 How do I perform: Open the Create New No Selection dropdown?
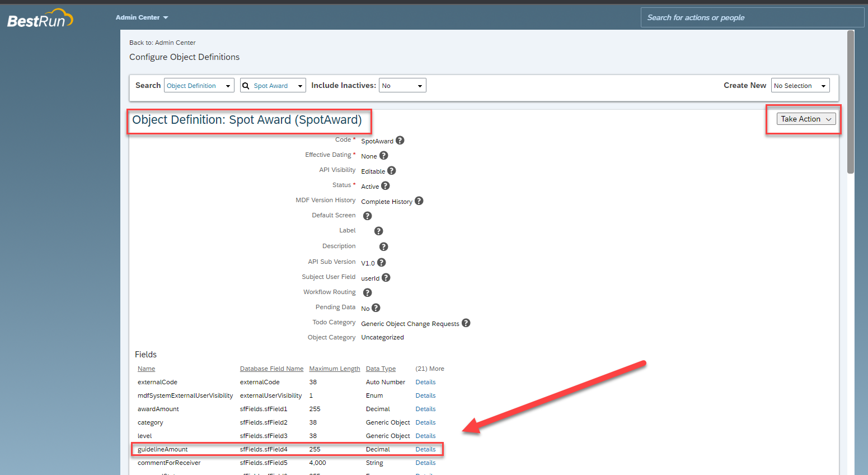pyautogui.click(x=800, y=86)
